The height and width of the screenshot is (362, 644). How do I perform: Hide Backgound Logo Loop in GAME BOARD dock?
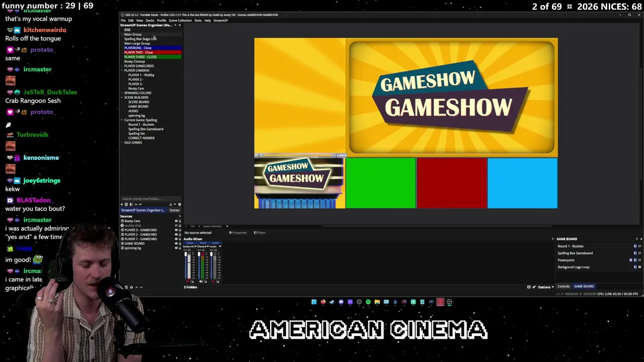pos(640,267)
